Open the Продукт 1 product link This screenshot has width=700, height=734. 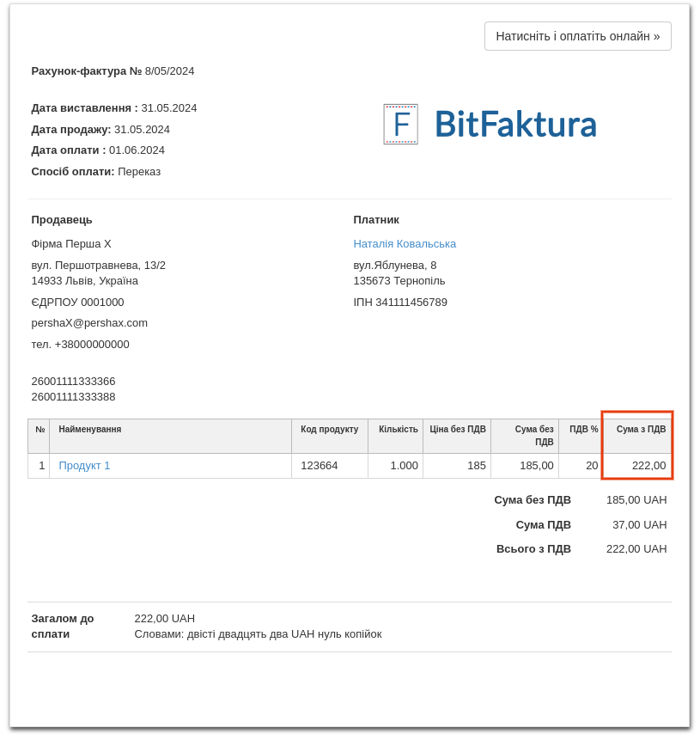coord(84,466)
